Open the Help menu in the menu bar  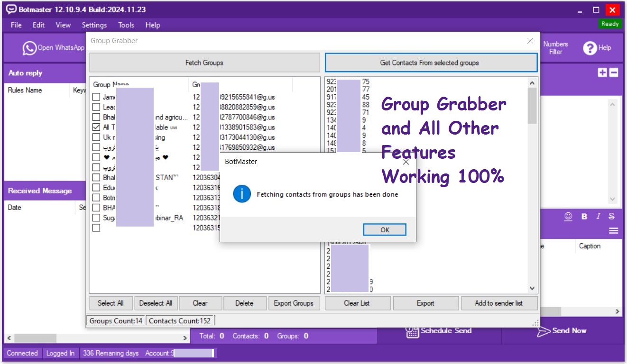coord(153,25)
